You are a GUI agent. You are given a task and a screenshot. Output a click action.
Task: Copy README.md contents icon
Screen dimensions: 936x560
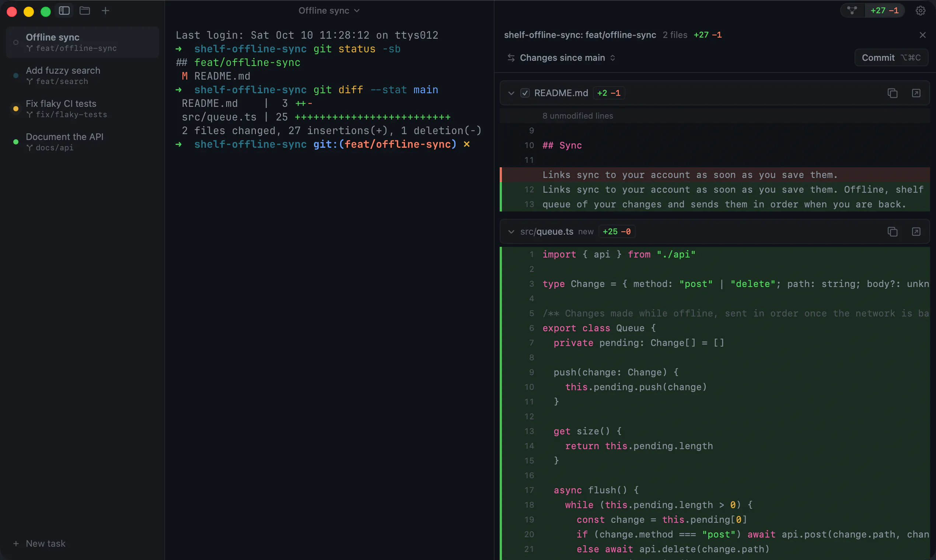click(892, 93)
